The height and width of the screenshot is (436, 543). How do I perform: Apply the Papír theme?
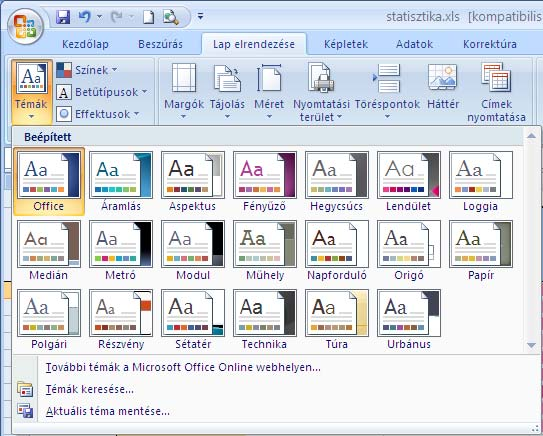pyautogui.click(x=481, y=251)
